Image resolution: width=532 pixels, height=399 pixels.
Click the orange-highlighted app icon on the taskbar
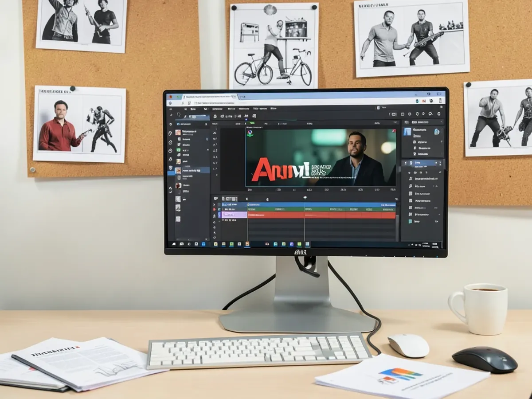click(x=247, y=244)
